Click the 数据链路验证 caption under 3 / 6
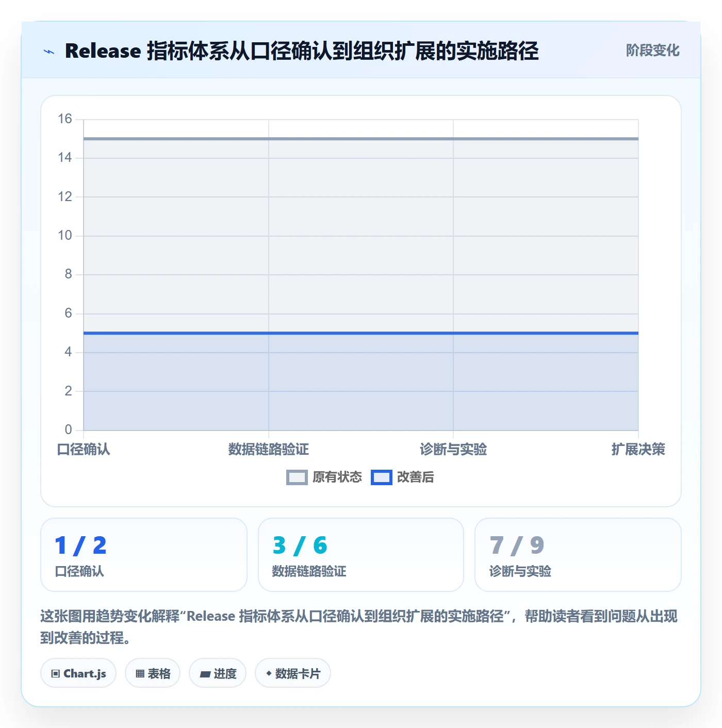 (309, 571)
